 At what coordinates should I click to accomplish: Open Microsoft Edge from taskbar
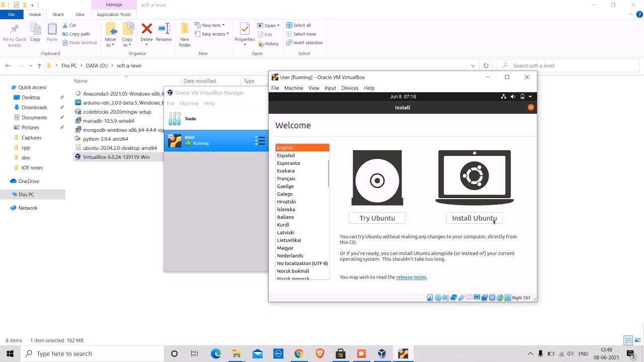coord(216,353)
